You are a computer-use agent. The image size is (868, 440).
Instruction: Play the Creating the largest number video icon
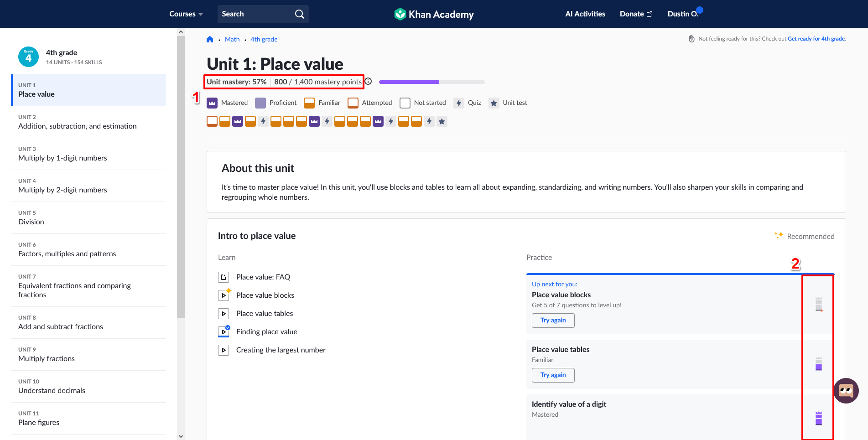pos(223,350)
